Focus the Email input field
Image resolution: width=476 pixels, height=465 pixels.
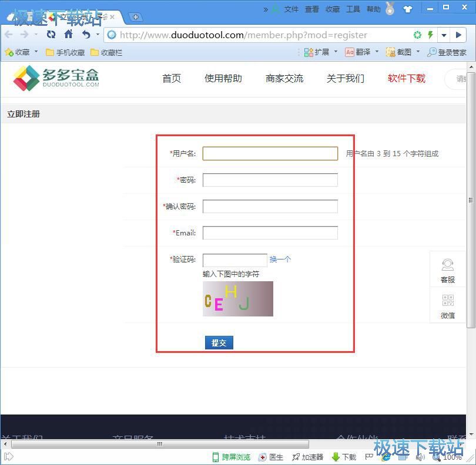[x=270, y=233]
